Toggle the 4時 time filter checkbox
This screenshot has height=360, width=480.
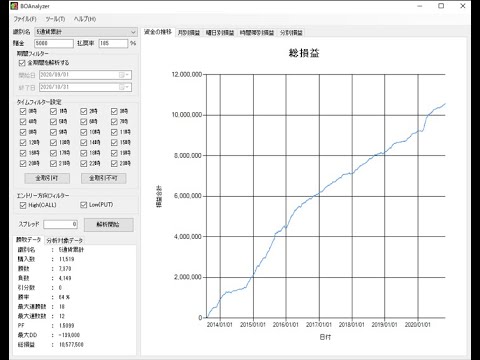[x=23, y=122]
